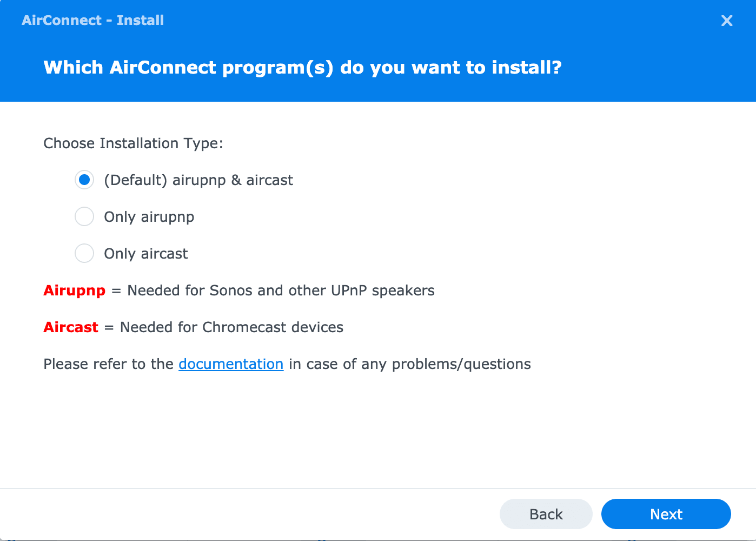Click the "Please refer to the" text
Image resolution: width=756 pixels, height=541 pixels.
point(108,364)
